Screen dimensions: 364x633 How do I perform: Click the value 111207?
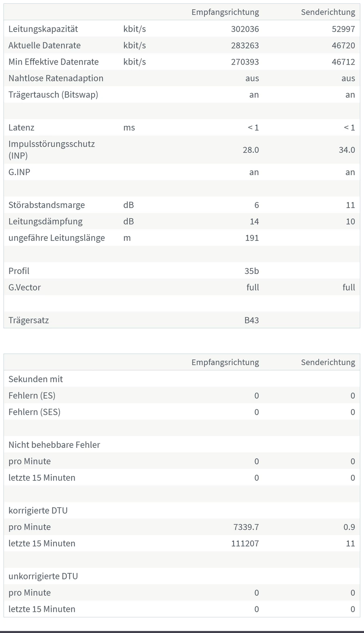(245, 544)
